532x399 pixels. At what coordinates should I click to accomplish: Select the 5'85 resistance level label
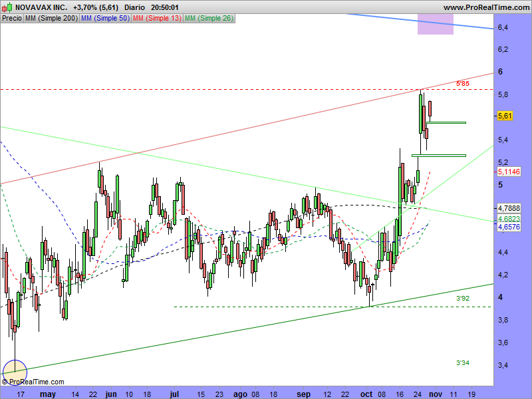pos(462,84)
